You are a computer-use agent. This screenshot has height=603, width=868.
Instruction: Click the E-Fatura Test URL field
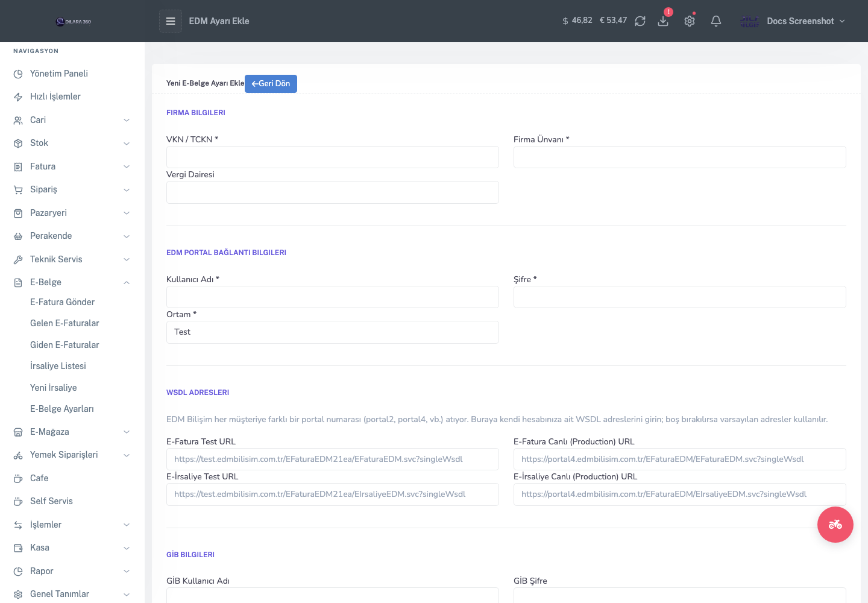tap(332, 459)
